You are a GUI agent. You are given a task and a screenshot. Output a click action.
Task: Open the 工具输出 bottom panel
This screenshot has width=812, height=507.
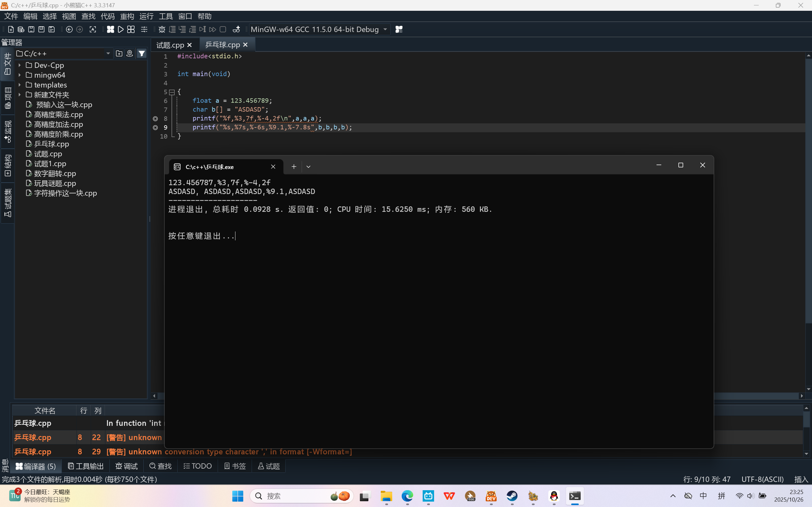point(86,466)
